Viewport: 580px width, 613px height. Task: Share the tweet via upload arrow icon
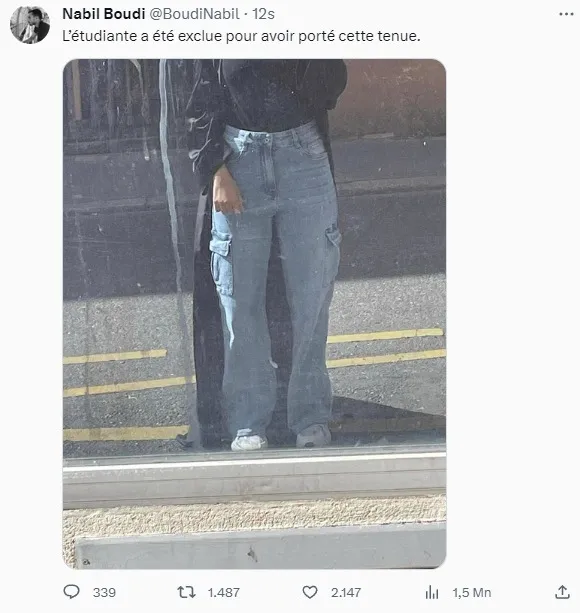click(x=562, y=592)
